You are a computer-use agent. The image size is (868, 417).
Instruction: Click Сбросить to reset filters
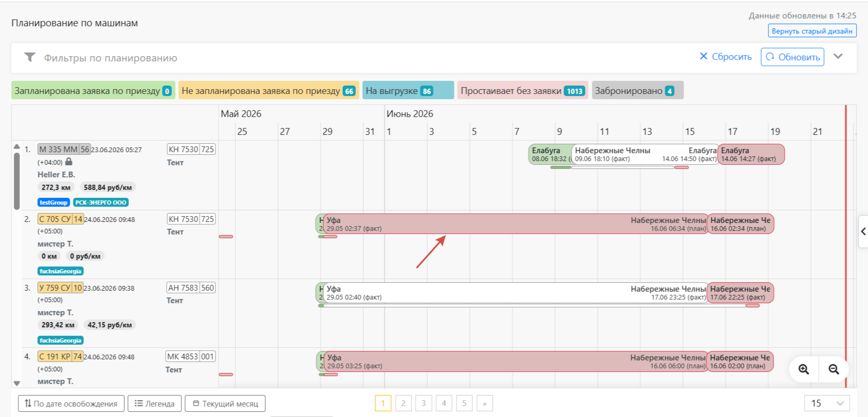point(725,57)
